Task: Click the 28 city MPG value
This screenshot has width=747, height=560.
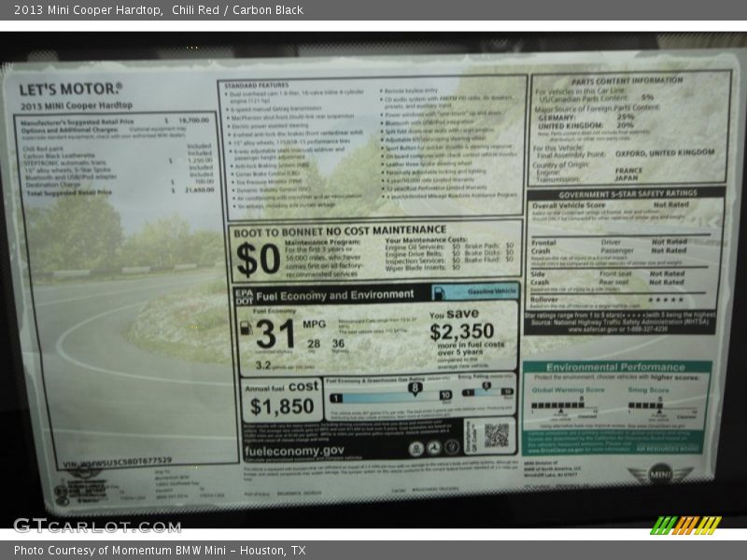Action: (314, 343)
